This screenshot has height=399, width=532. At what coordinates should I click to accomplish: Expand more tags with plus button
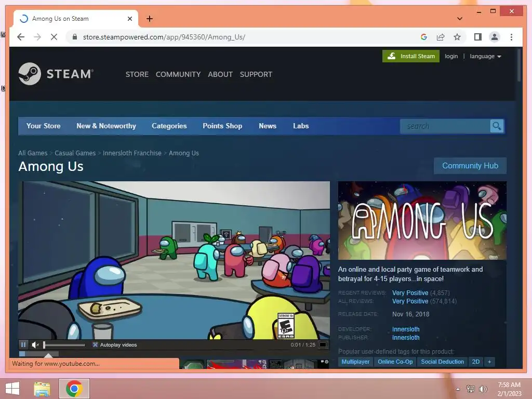click(489, 362)
